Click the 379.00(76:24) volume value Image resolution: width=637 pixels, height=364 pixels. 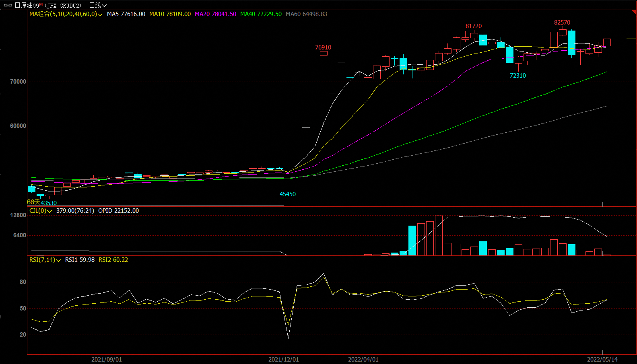point(75,211)
